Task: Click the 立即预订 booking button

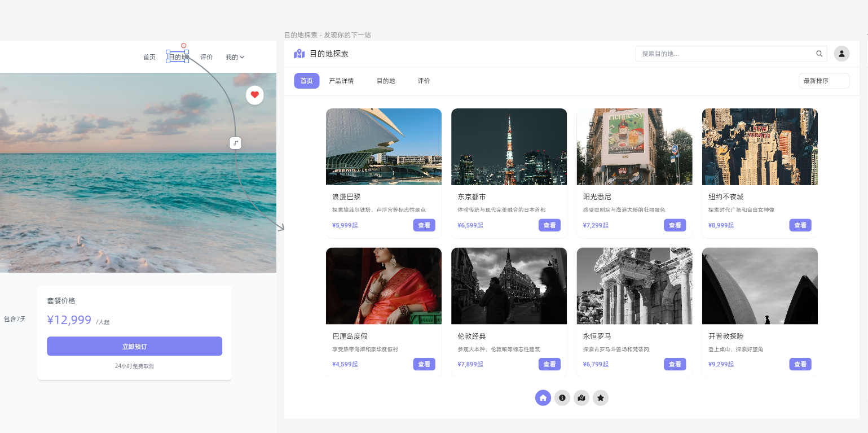Action: [x=134, y=347]
